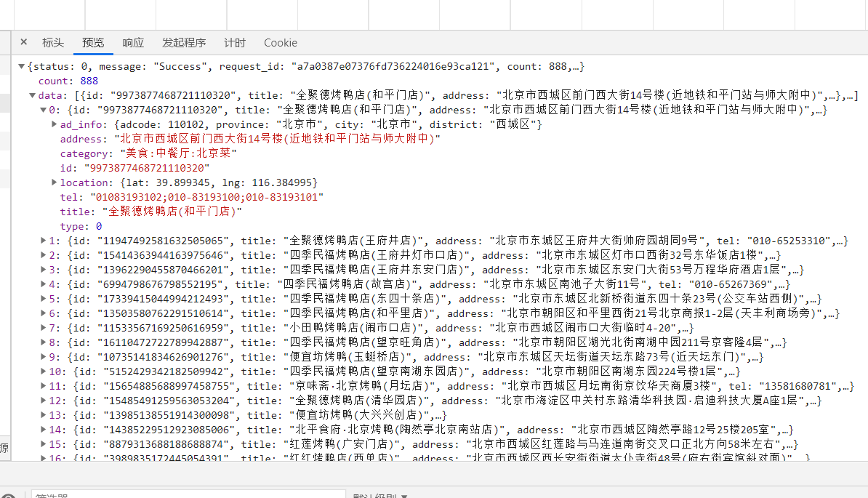
Task: Open the Cookie tab
Action: 281,43
